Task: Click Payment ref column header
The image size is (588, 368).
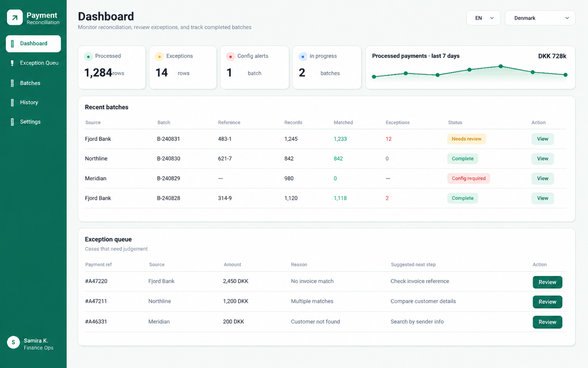Action: click(x=98, y=264)
